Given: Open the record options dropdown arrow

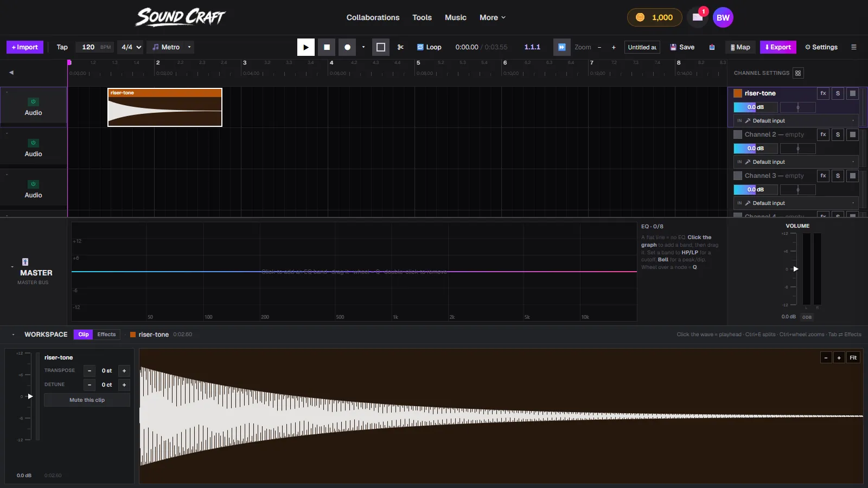Looking at the screenshot, I should pyautogui.click(x=363, y=47).
